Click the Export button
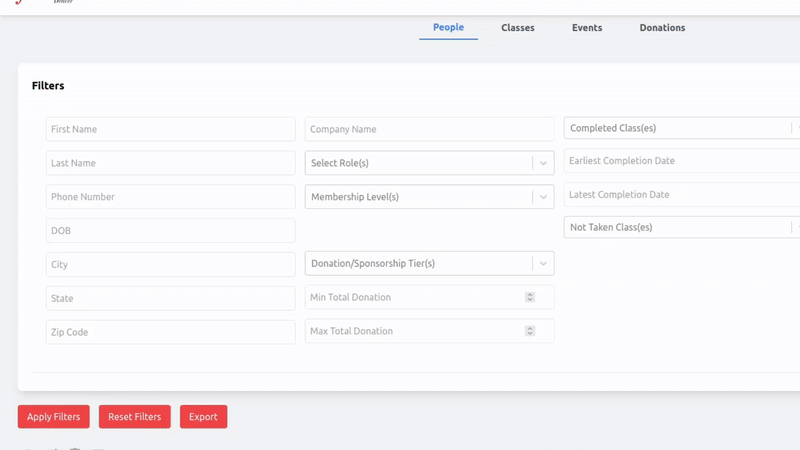This screenshot has width=800, height=450. [203, 417]
